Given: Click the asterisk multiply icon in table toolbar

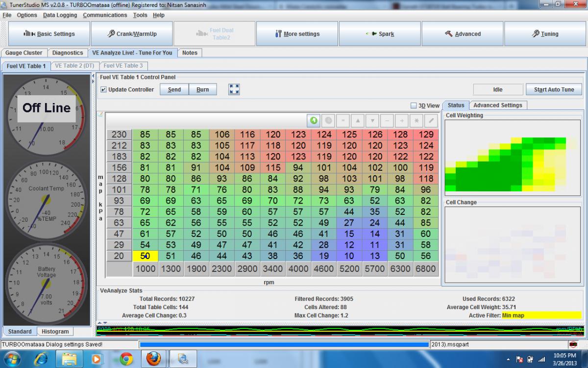Looking at the screenshot, I should 416,120.
